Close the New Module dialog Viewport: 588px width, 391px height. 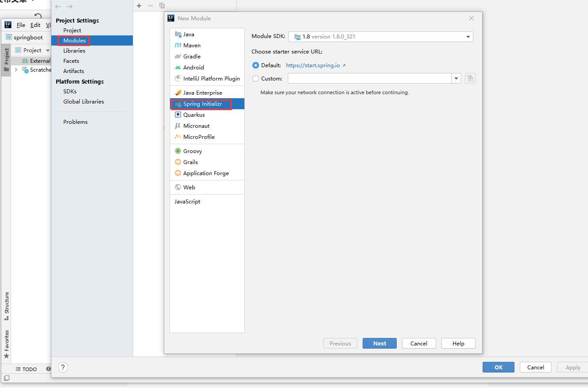pos(472,19)
